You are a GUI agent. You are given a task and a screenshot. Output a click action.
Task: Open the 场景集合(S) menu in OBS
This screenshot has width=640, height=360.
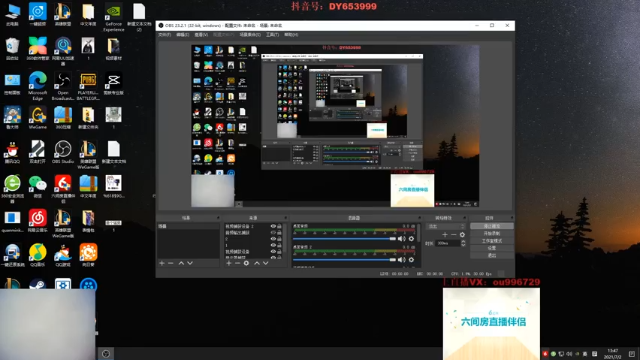coord(250,35)
